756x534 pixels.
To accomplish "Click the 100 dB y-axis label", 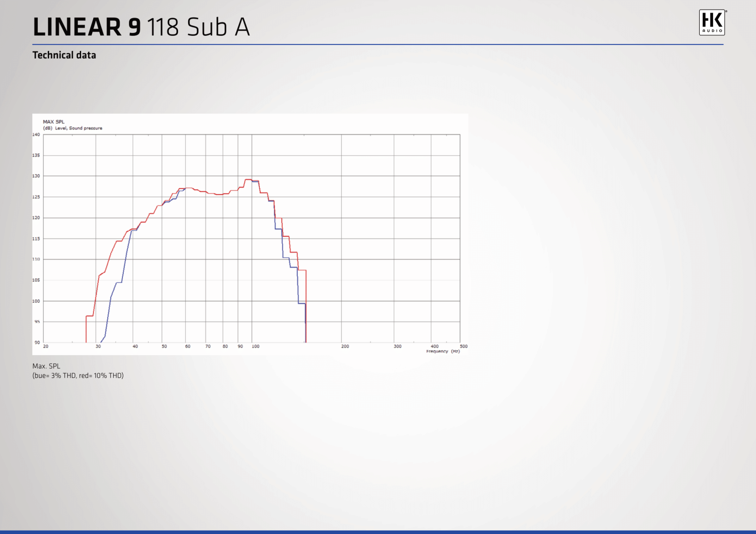I will click(36, 301).
